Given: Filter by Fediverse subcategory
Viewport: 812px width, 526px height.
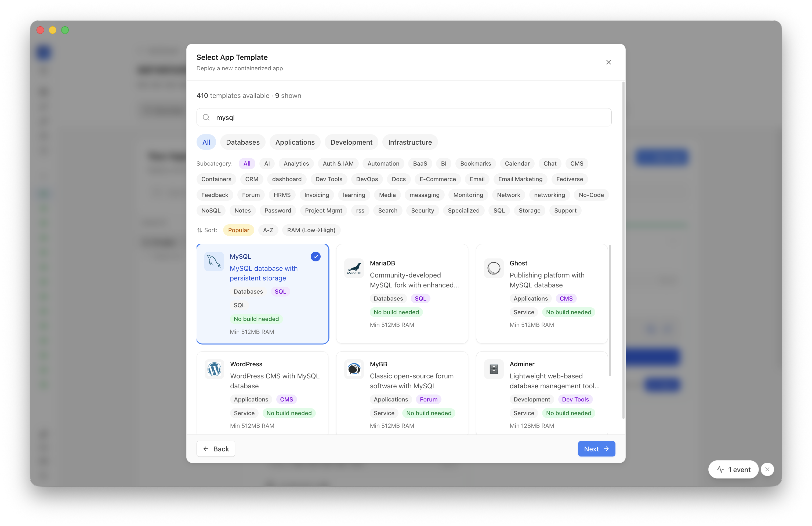Looking at the screenshot, I should tap(570, 179).
